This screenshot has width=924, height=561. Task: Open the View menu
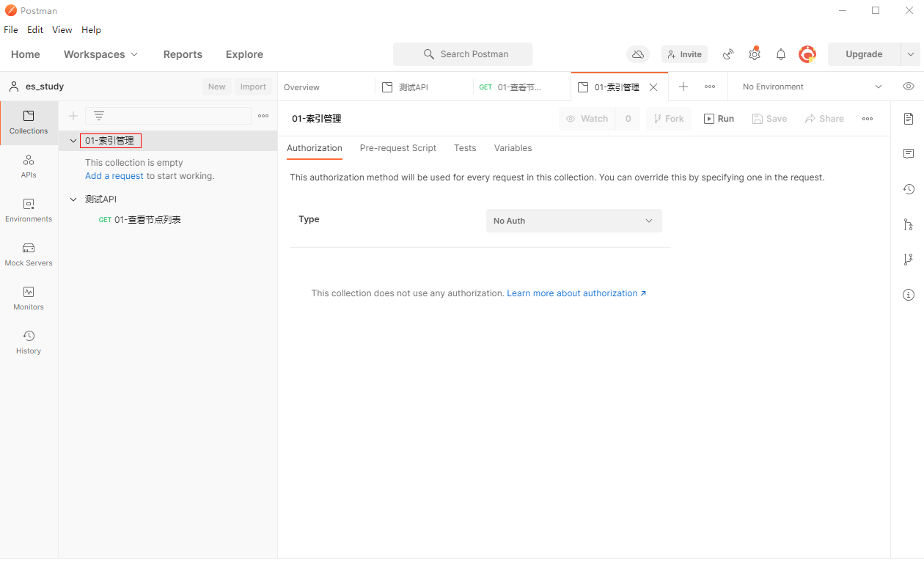[62, 30]
